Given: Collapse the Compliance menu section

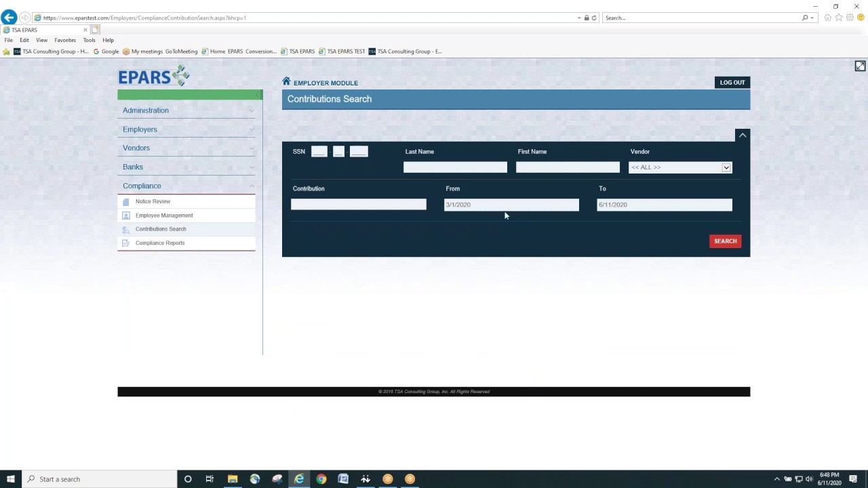Looking at the screenshot, I should (186, 186).
